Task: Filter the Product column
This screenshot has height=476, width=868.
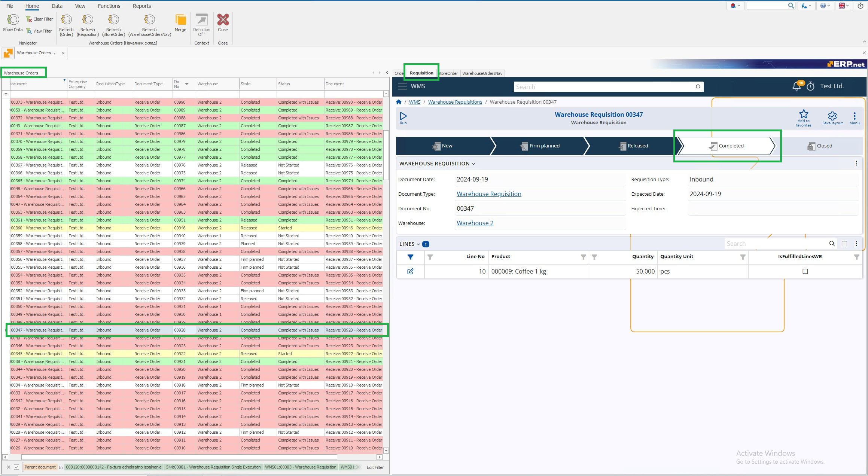Action: pos(583,257)
